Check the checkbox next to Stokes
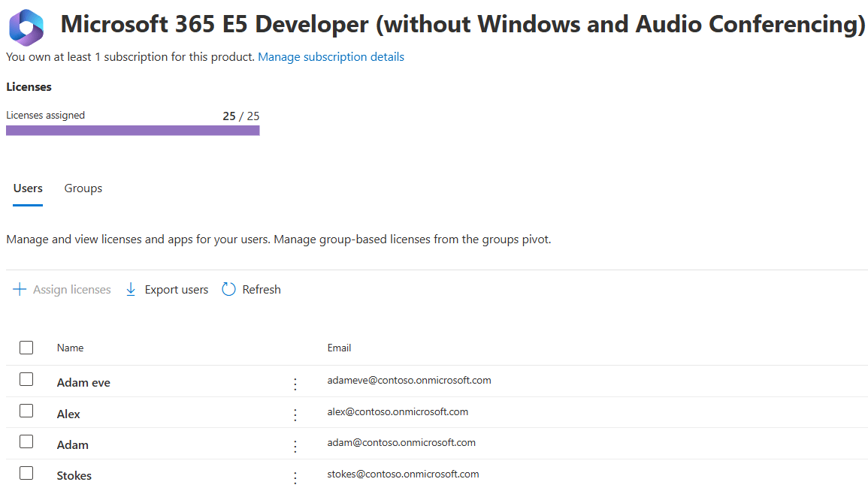This screenshot has height=488, width=868. [x=26, y=473]
